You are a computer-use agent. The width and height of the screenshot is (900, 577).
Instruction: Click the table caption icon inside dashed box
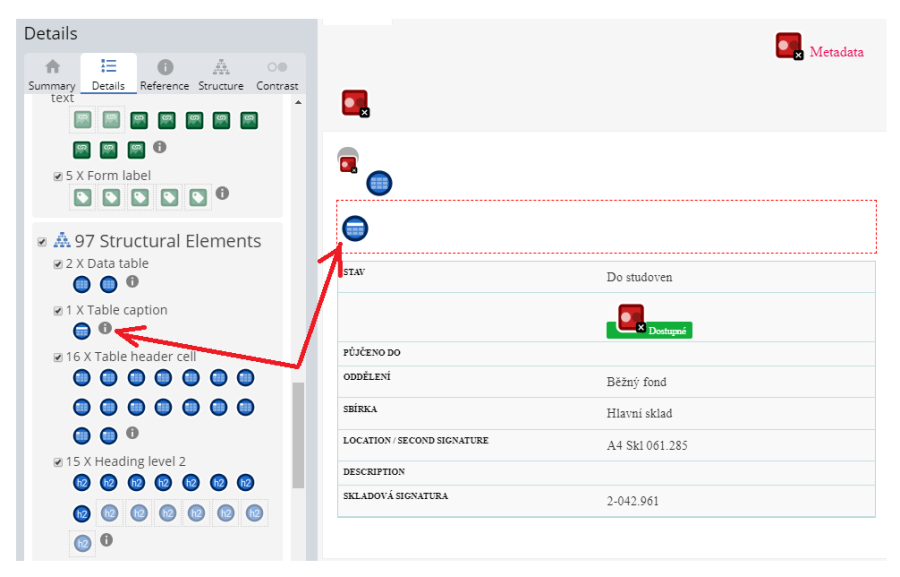[x=355, y=229]
